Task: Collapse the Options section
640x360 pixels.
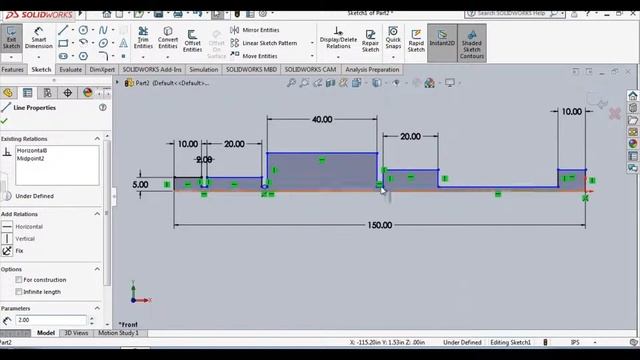Action: point(97,269)
